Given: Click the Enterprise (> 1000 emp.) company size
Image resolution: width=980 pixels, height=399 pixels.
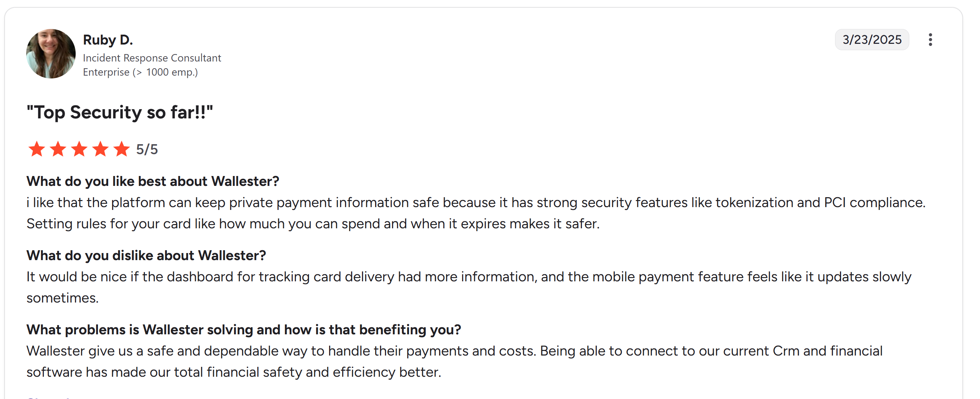Looking at the screenshot, I should (140, 72).
